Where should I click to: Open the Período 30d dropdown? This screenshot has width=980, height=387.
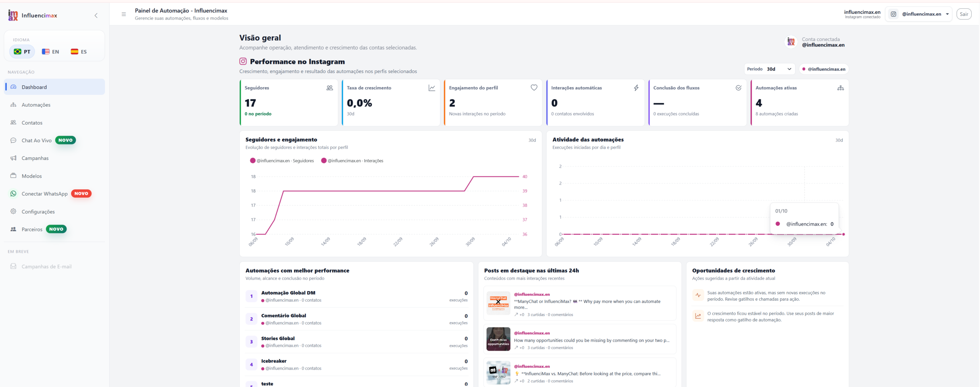769,69
